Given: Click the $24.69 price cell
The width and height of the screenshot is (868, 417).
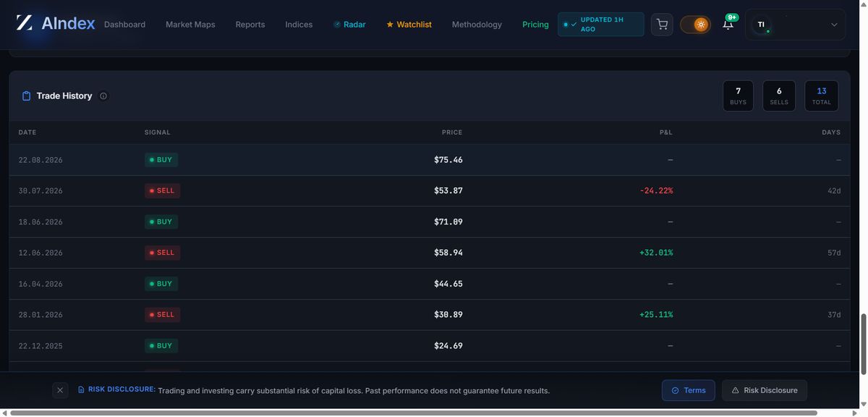Looking at the screenshot, I should click(x=448, y=346).
